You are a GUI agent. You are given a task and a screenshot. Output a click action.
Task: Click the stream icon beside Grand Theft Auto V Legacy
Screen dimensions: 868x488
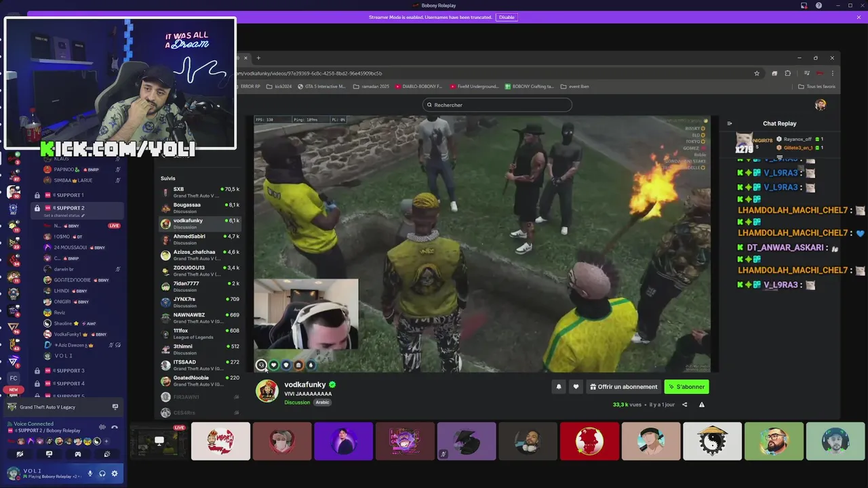(x=115, y=407)
